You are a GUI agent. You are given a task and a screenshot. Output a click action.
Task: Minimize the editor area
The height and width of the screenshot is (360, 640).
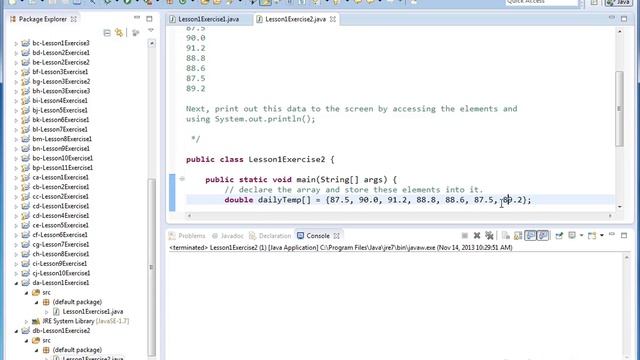click(x=612, y=18)
